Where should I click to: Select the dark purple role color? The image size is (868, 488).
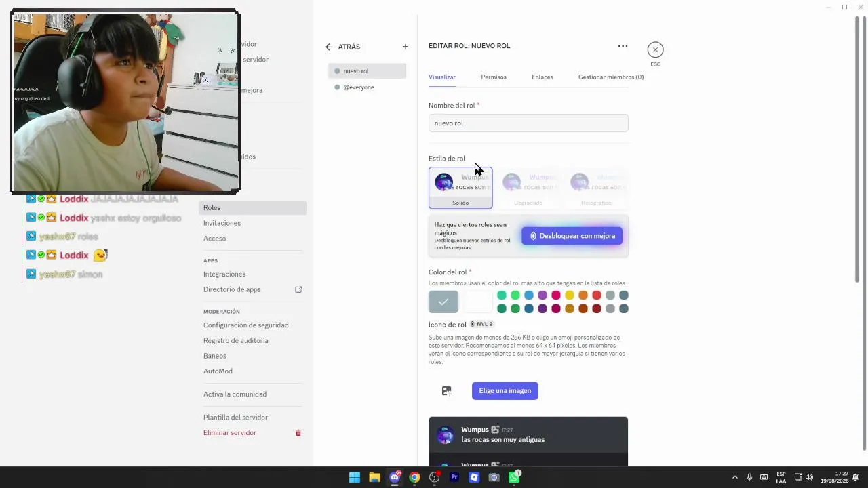542,309
